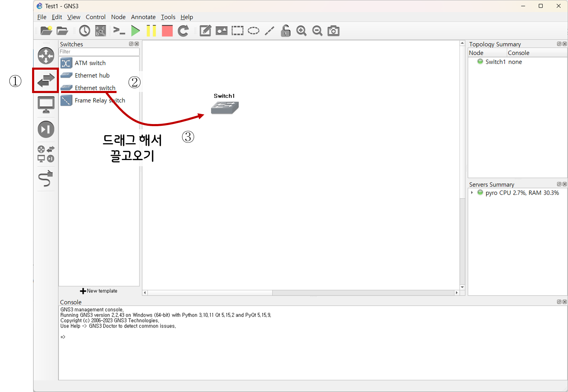The height and width of the screenshot is (392, 568).
Task: Close the Servers Summary panel
Action: [x=565, y=184]
